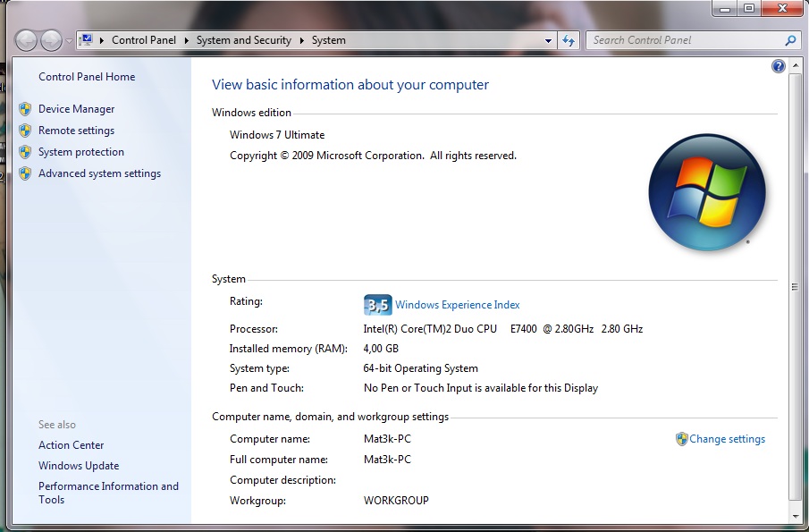Image resolution: width=809 pixels, height=532 pixels.
Task: Open address bar history dropdown
Action: [549, 40]
